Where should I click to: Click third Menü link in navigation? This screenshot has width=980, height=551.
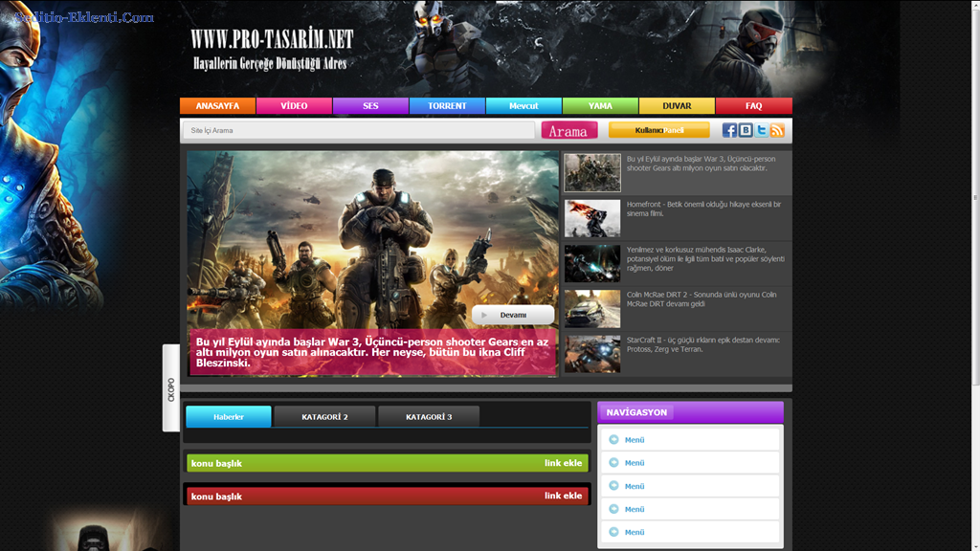pos(635,486)
